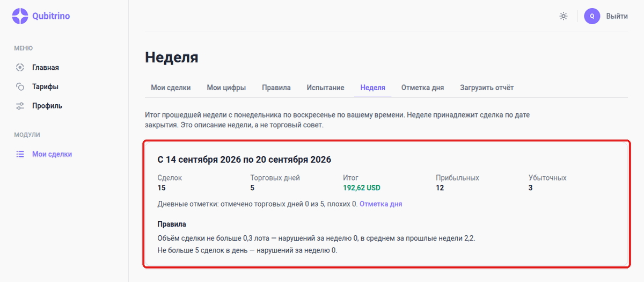
Task: Click the Прибыльных stat label
Action: pos(457,178)
